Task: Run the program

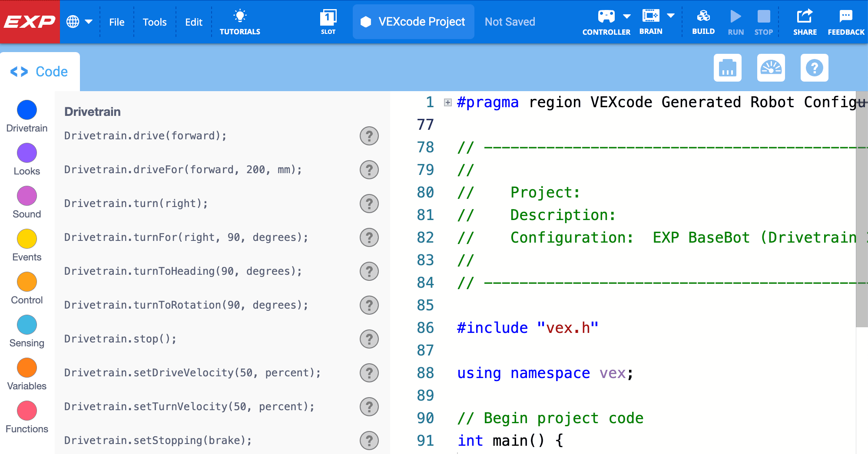Action: tap(735, 21)
